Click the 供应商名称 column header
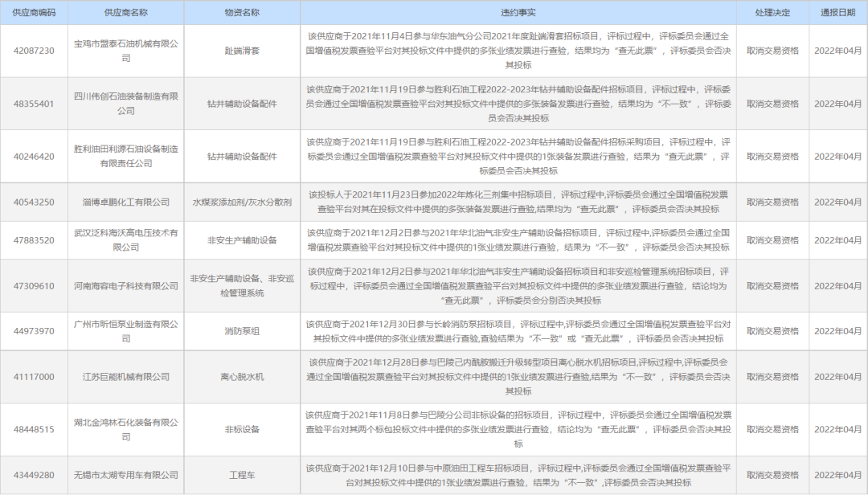Screen dimensions: 868x495 pyautogui.click(x=125, y=13)
